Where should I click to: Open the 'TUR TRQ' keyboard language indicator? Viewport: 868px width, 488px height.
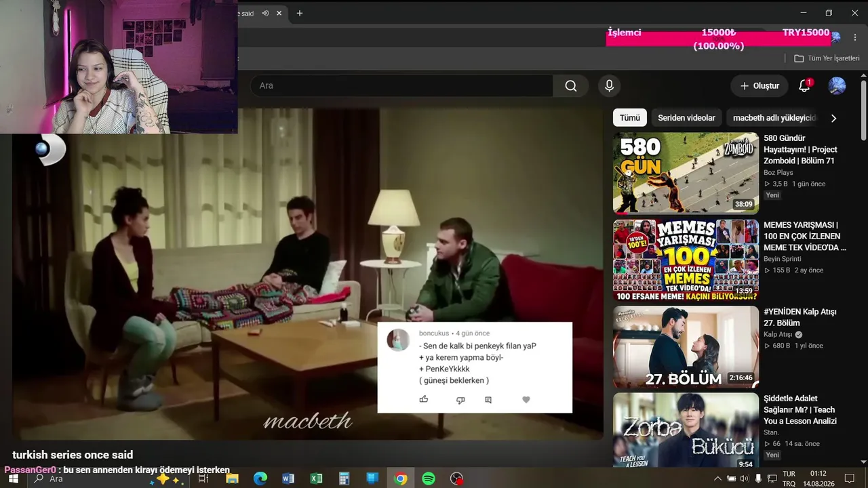point(789,479)
